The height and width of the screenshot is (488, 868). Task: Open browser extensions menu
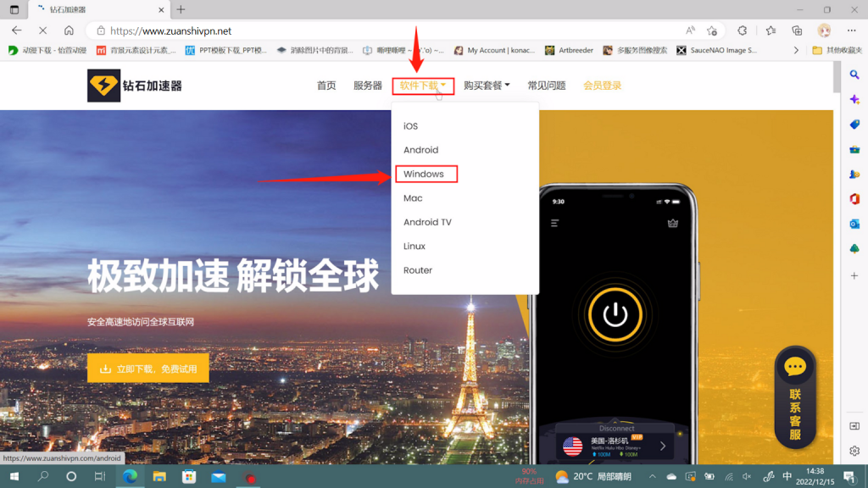(x=743, y=30)
